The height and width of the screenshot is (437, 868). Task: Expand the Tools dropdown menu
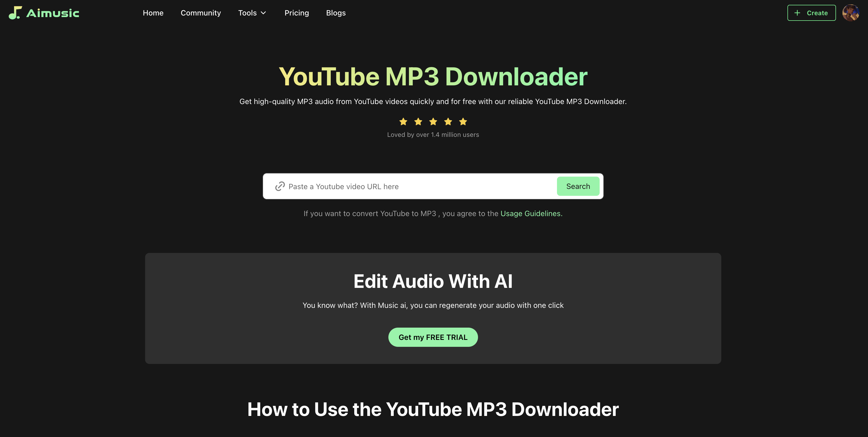pos(252,12)
